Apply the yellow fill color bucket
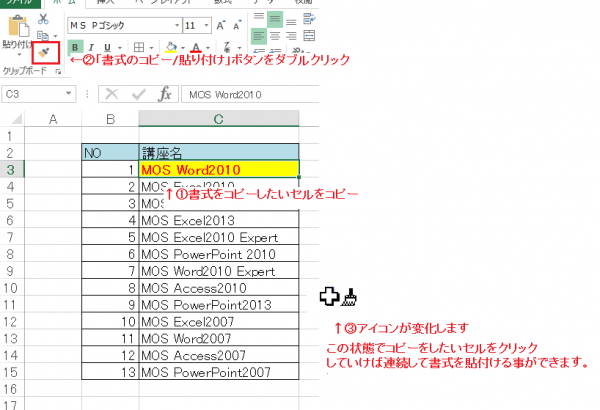The height and width of the screenshot is (410, 600). (x=171, y=47)
